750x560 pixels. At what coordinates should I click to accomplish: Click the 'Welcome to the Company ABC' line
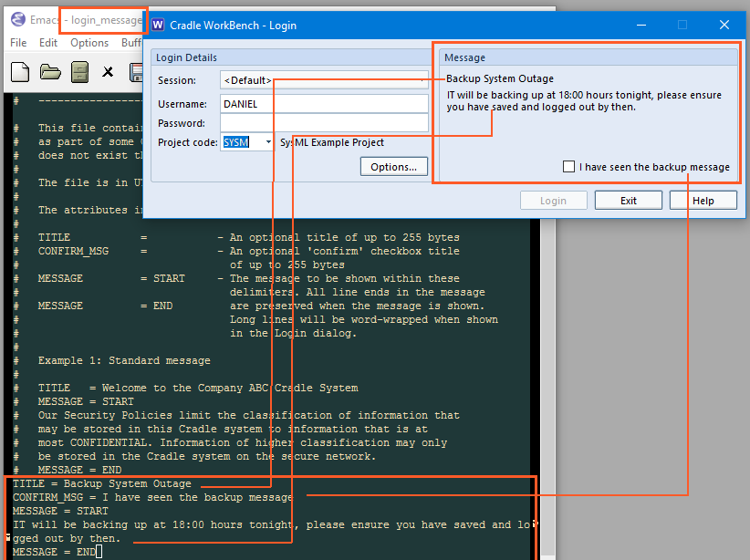198,388
